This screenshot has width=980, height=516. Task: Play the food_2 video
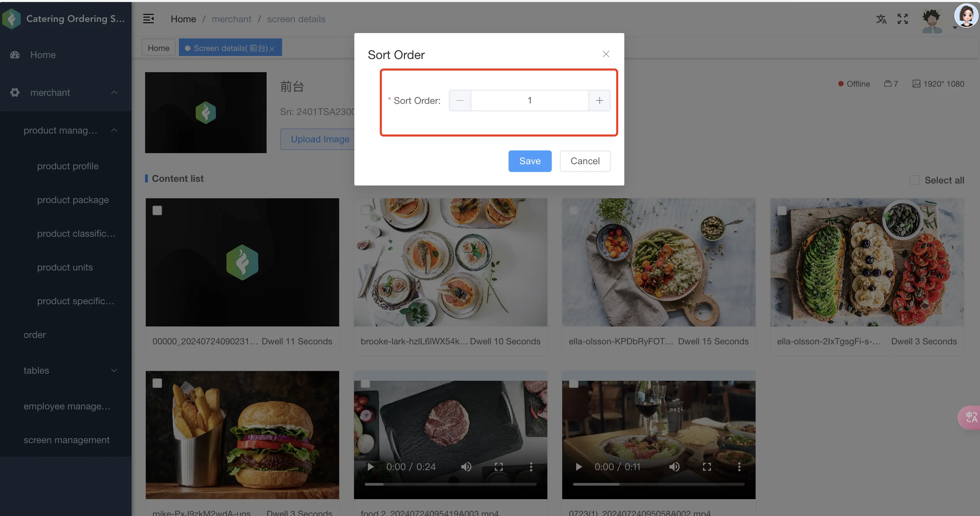[x=370, y=466]
